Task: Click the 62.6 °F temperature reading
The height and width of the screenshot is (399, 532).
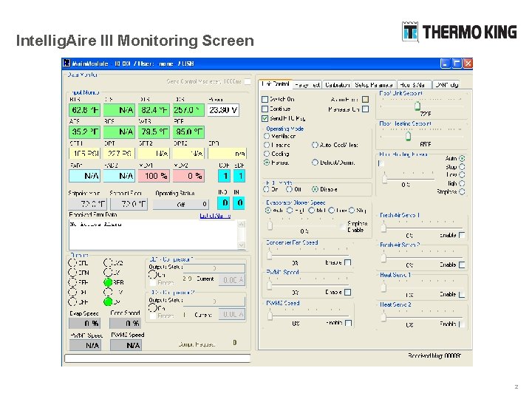Action: coord(85,110)
